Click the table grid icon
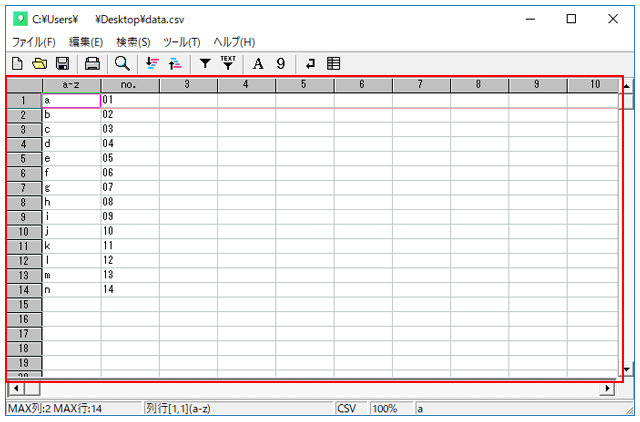 (333, 64)
